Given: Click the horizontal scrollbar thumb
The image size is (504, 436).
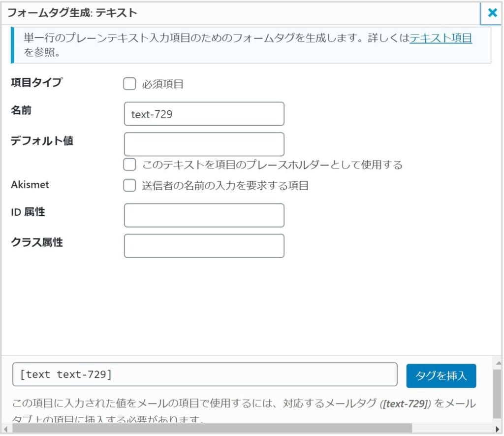Looking at the screenshot, I should pyautogui.click(x=212, y=429).
